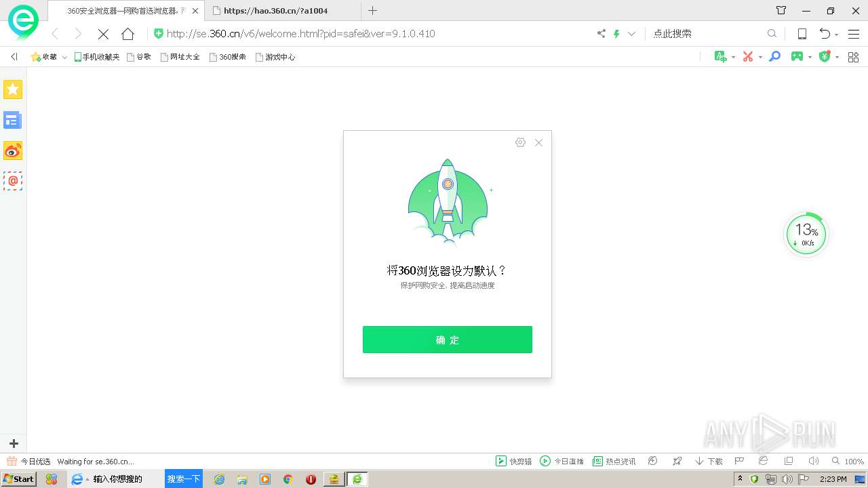The width and height of the screenshot is (868, 488).
Task: Expand the undo closed-tabs dropdown arrow
Action: 836,35
